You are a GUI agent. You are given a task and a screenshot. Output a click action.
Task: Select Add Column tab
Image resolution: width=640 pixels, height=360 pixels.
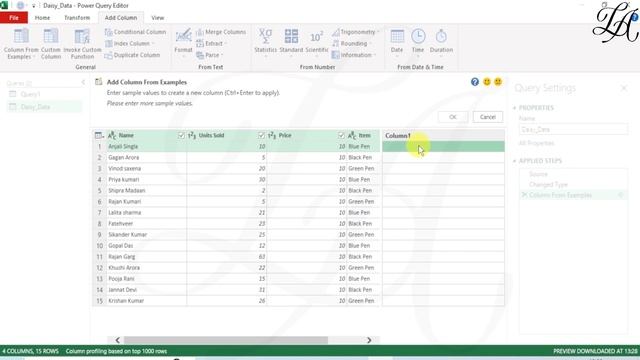(121, 18)
